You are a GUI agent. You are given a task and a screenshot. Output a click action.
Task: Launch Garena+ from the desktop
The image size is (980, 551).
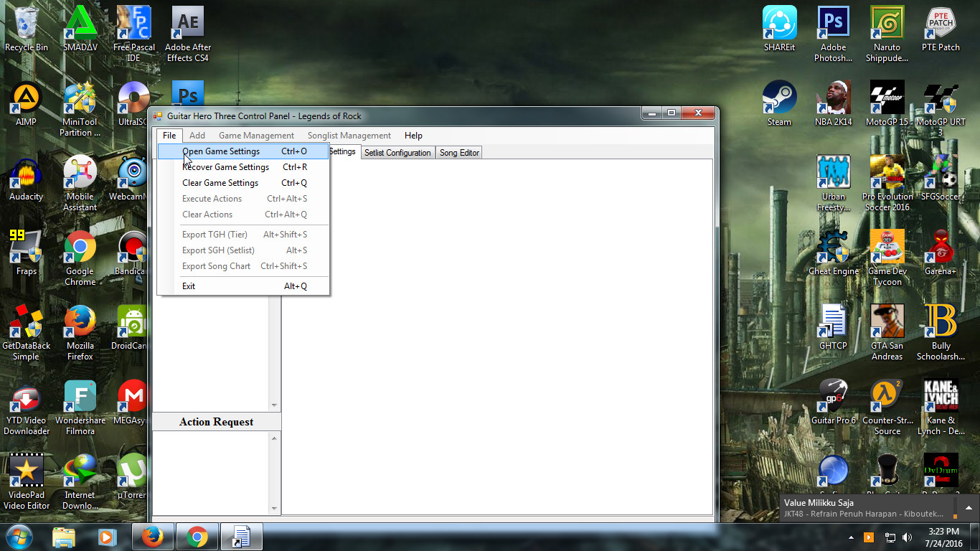941,253
